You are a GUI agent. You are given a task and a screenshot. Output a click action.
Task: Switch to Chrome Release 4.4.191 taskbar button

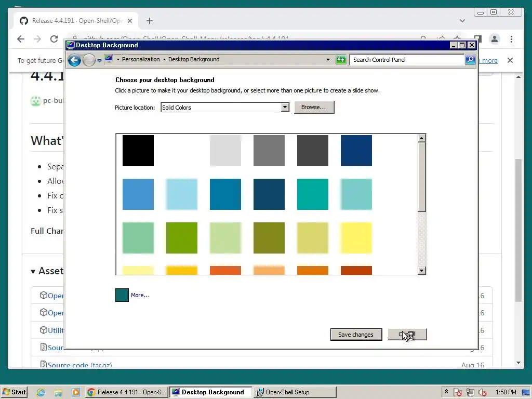point(126,392)
